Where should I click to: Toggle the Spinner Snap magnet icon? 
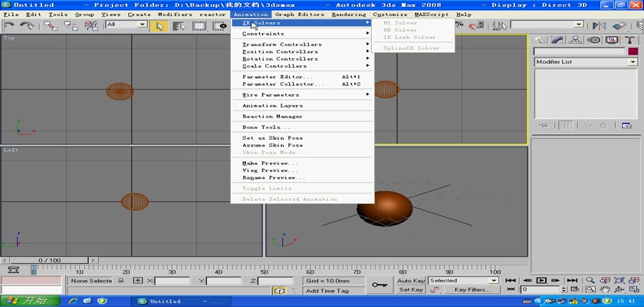476,25
